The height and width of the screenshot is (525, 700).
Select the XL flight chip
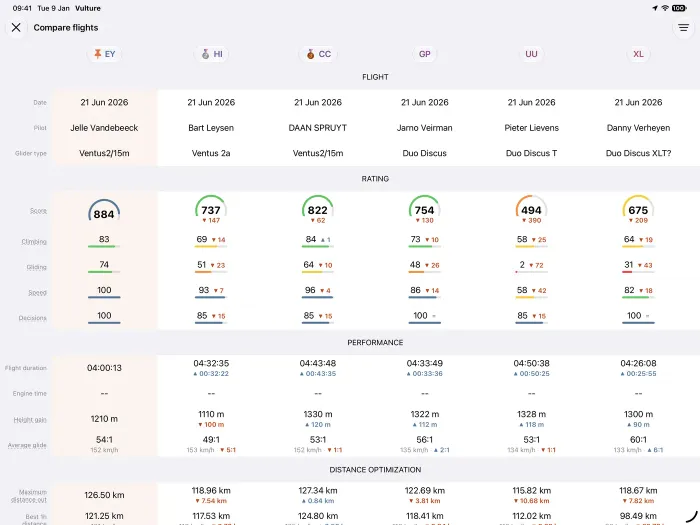[638, 54]
